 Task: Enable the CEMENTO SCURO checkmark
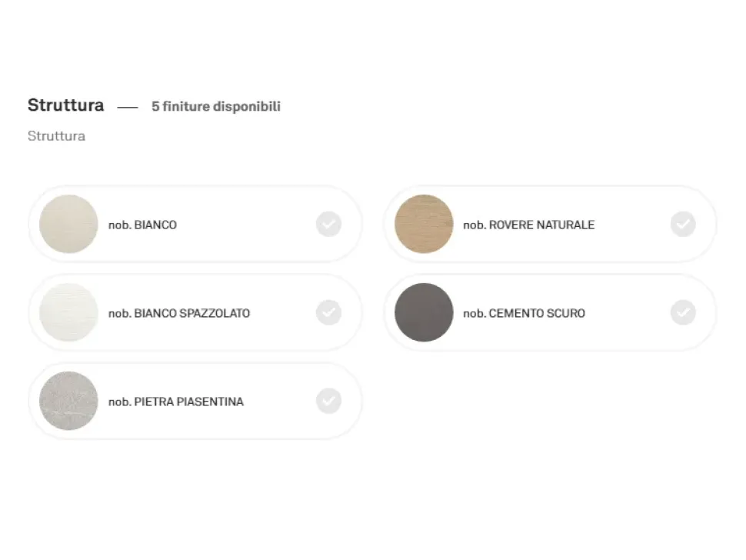coord(683,313)
